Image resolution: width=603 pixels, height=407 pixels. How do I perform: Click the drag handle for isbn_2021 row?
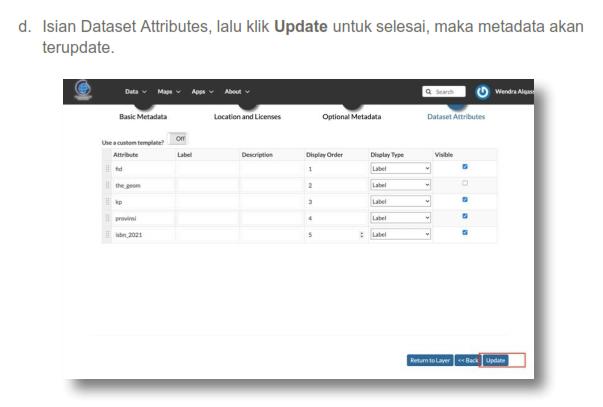tap(107, 234)
